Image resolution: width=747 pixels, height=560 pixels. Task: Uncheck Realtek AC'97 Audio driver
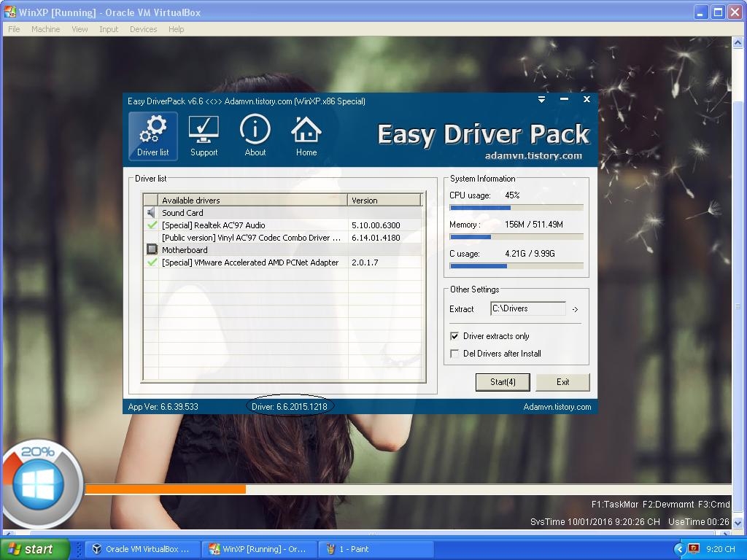click(x=152, y=225)
